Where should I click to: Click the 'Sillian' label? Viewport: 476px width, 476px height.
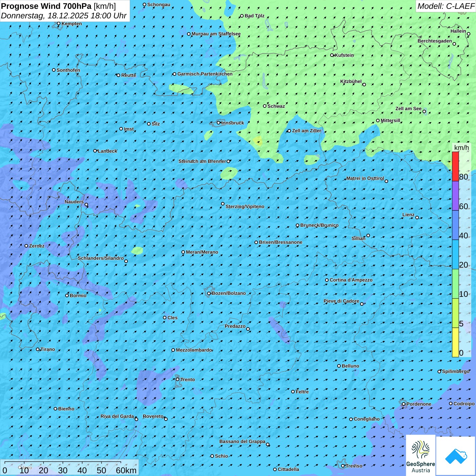pyautogui.click(x=358, y=239)
